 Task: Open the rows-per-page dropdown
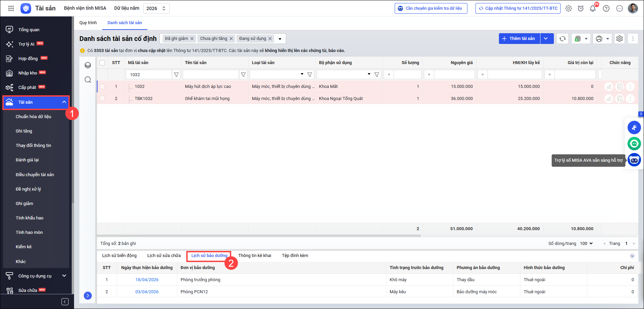click(x=586, y=244)
